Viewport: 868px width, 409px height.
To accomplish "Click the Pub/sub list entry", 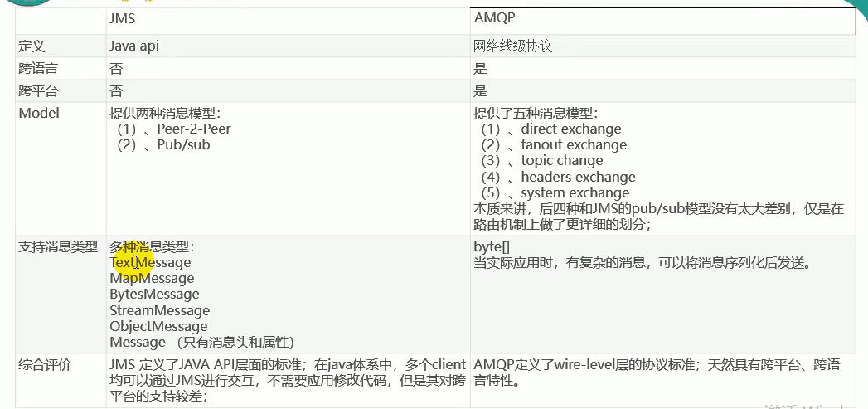I will (x=183, y=145).
